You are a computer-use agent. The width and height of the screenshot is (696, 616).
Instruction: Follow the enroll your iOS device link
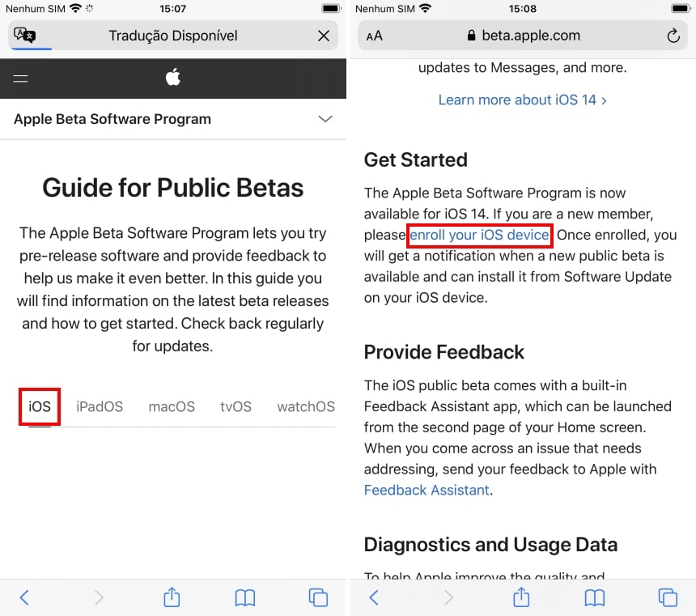pyautogui.click(x=479, y=235)
